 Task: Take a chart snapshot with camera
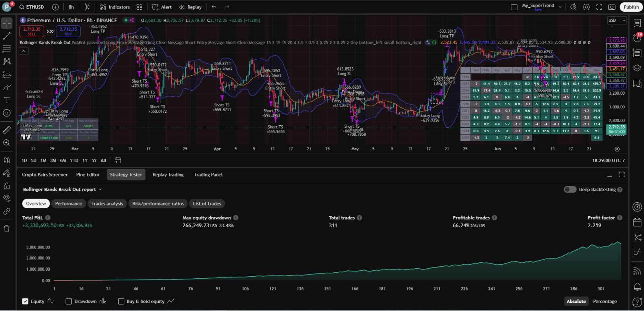(x=612, y=7)
